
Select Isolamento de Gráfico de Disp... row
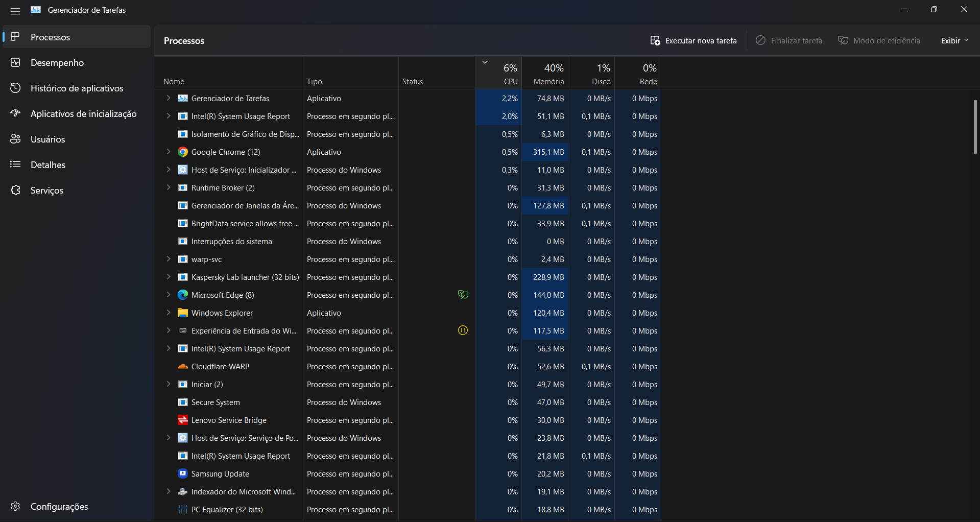[x=408, y=134]
